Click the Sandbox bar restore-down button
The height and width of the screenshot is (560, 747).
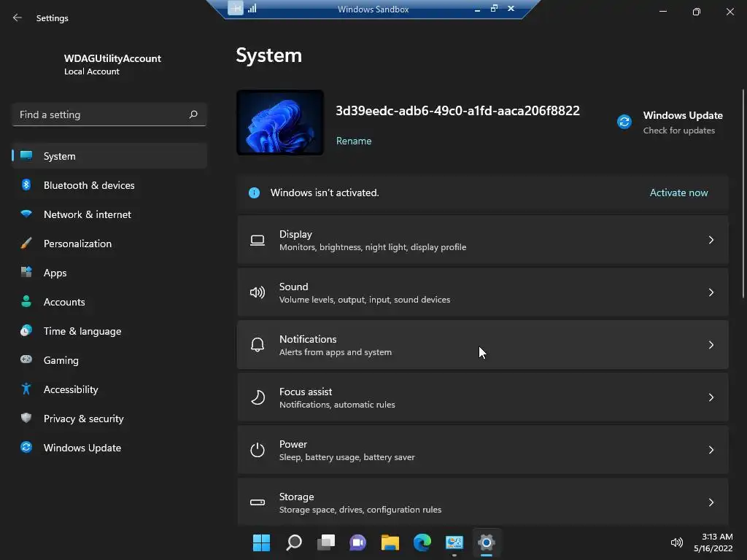[494, 8]
